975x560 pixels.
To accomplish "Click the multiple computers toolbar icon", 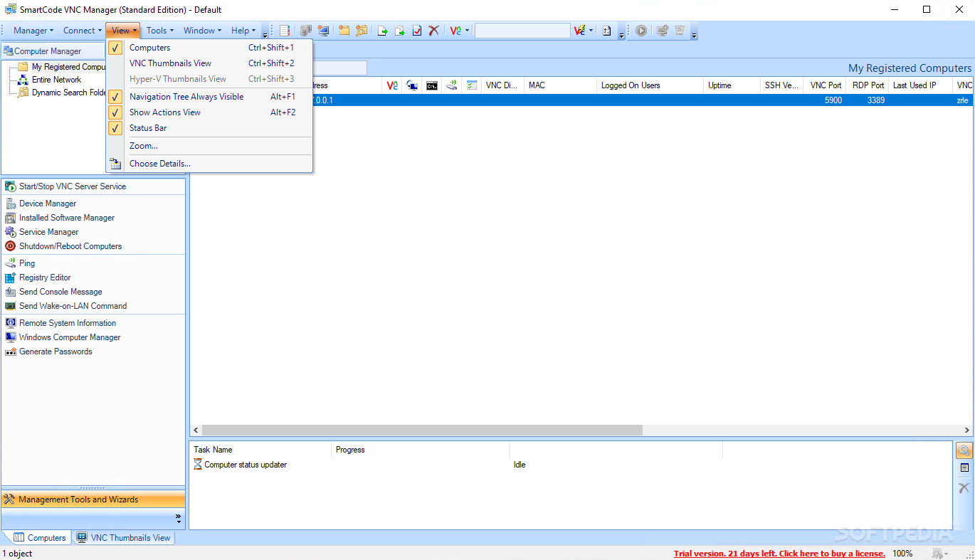I will (306, 31).
